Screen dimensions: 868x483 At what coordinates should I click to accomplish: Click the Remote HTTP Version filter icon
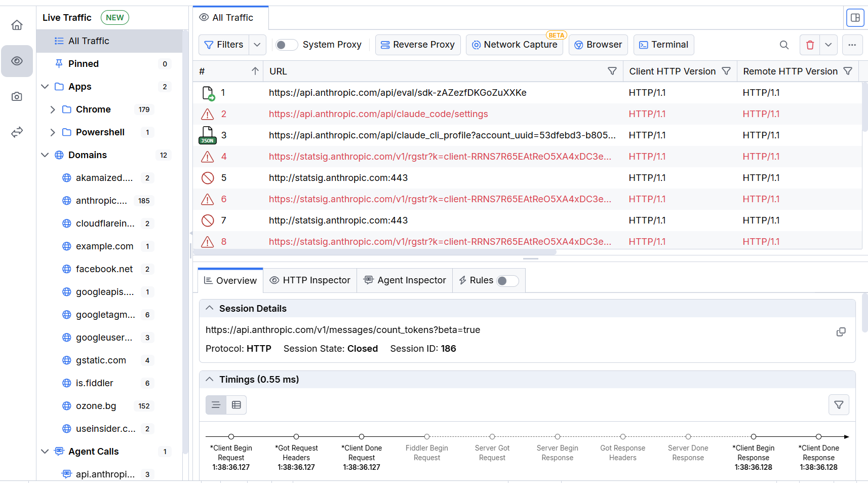pyautogui.click(x=848, y=71)
